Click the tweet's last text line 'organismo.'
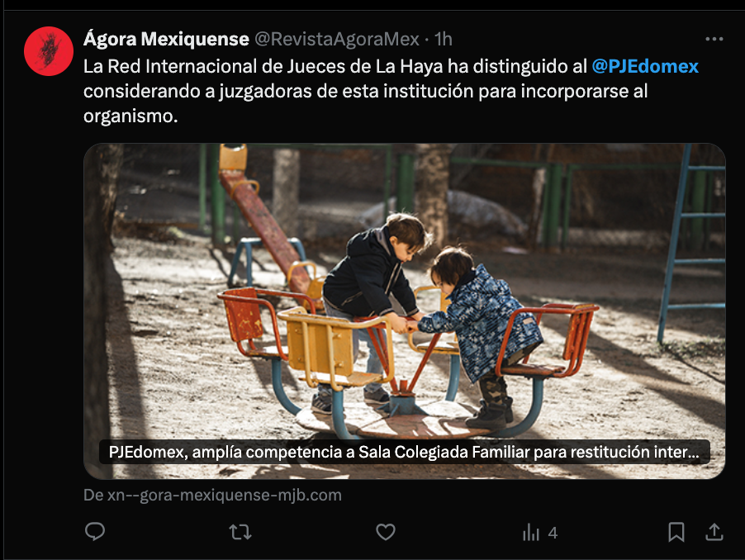The width and height of the screenshot is (745, 560). click(x=130, y=116)
